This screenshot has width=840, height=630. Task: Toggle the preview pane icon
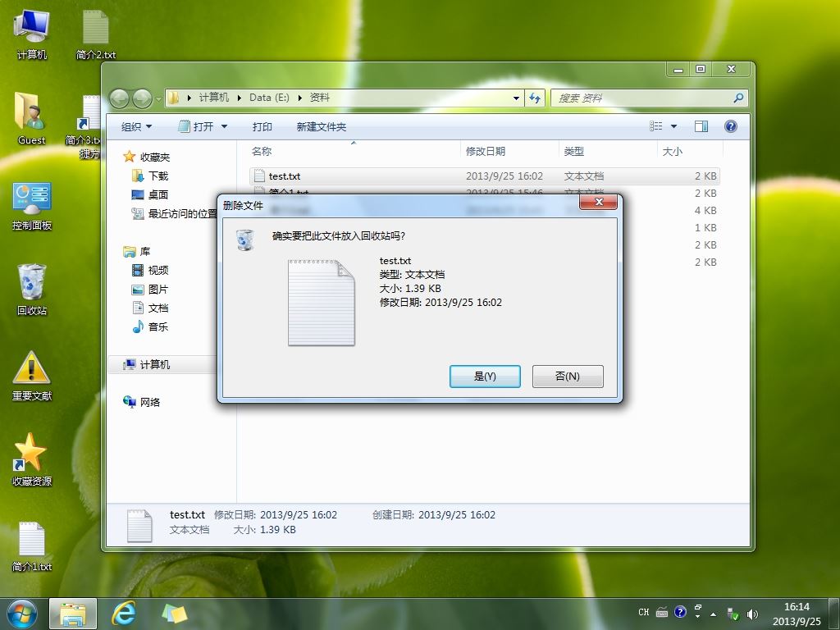pos(701,126)
